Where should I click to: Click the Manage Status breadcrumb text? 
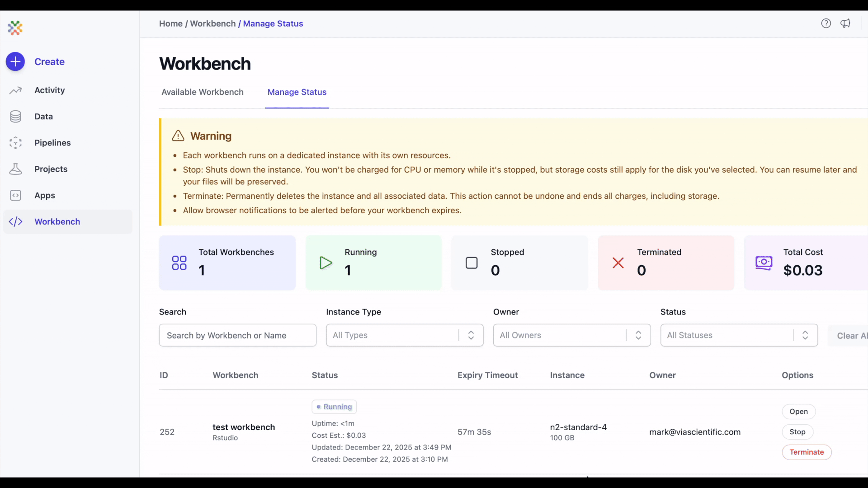tap(273, 24)
